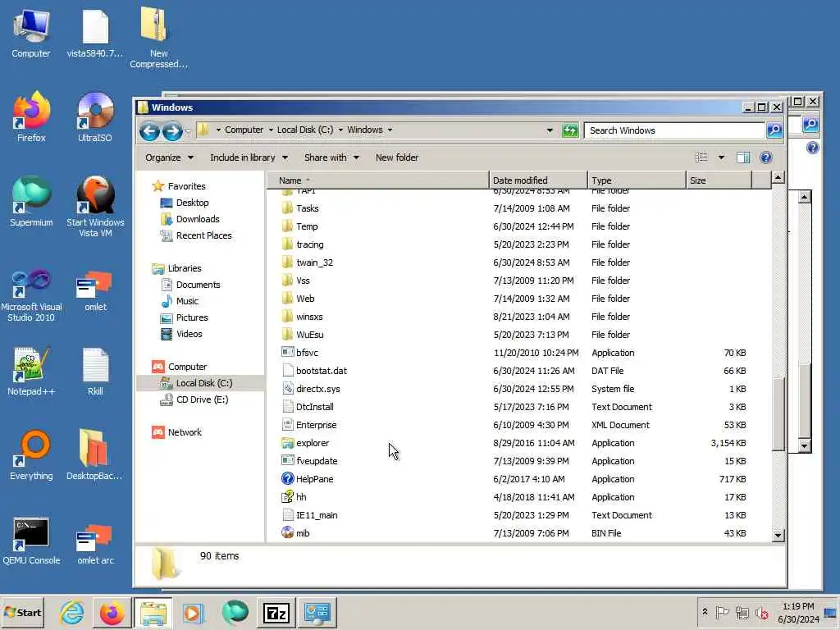Viewport: 840px width, 630px height.
Task: Select the Supermium desktop icon
Action: pos(31,202)
